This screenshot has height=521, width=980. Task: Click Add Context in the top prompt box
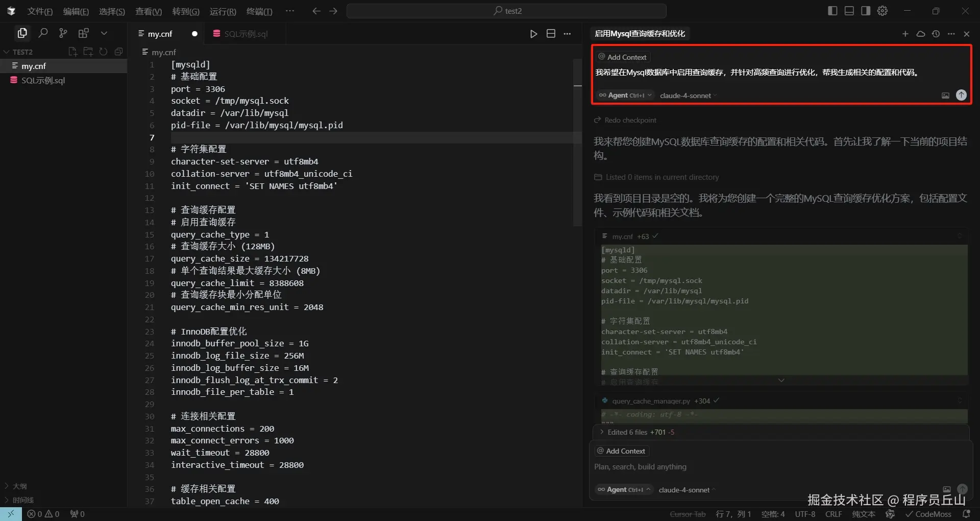click(622, 57)
